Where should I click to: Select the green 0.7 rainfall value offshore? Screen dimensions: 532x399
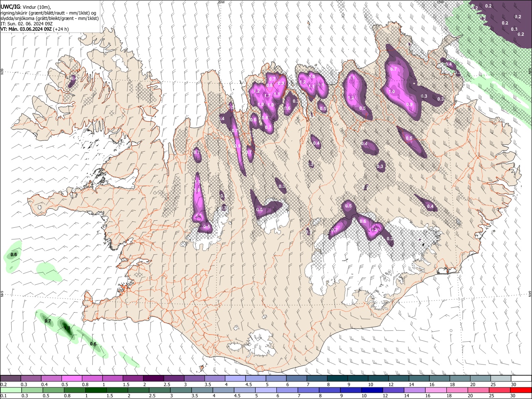(48, 321)
